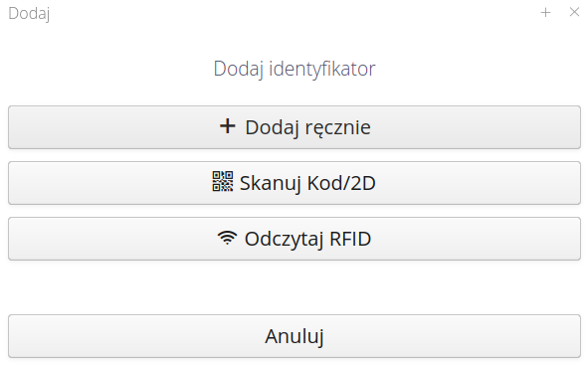Click the plus icon in the title bar
Screen dimensions: 588x366
(x=545, y=13)
